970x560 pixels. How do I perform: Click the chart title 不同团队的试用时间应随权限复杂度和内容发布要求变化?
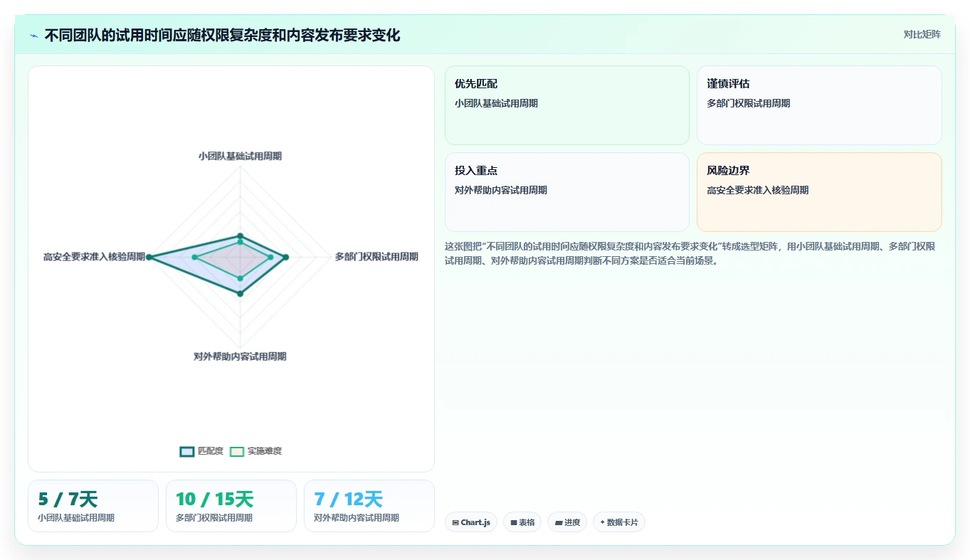[x=223, y=36]
